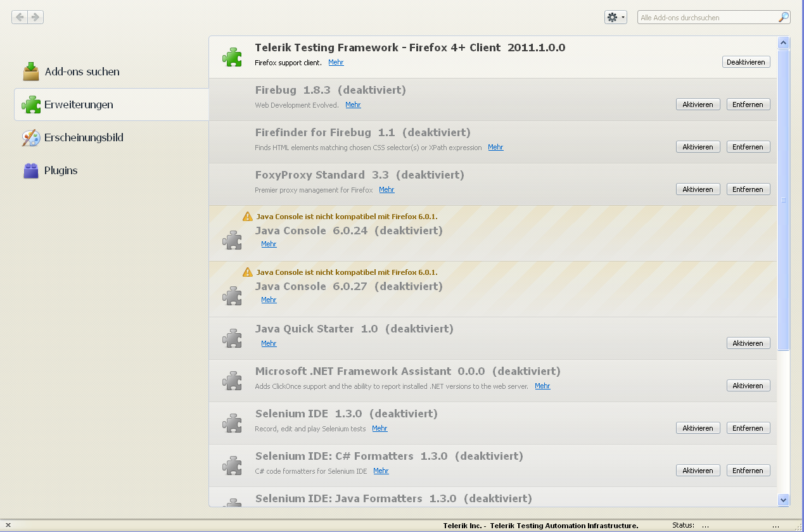
Task: Click the magnifier search icon
Action: pyautogui.click(x=784, y=17)
